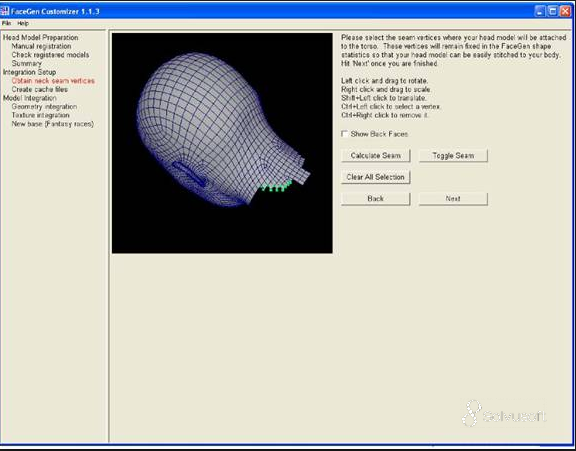Screen dimensions: 576x451
Task: Open Texture integration step
Action: point(40,115)
